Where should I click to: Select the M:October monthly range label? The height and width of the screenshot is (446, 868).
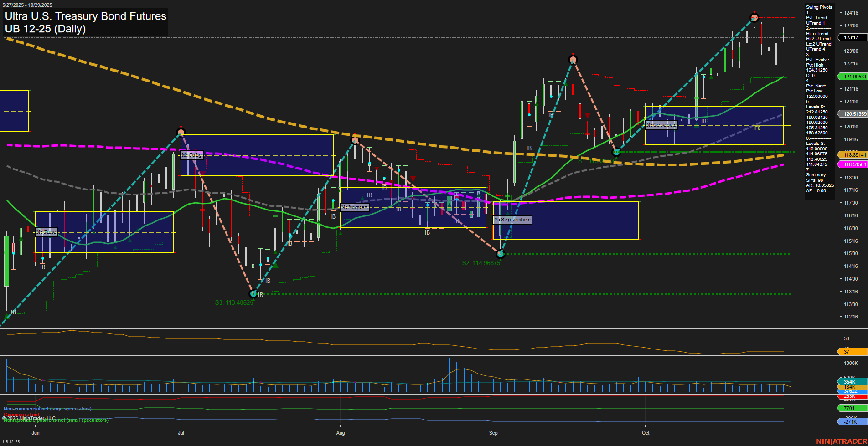coord(661,125)
